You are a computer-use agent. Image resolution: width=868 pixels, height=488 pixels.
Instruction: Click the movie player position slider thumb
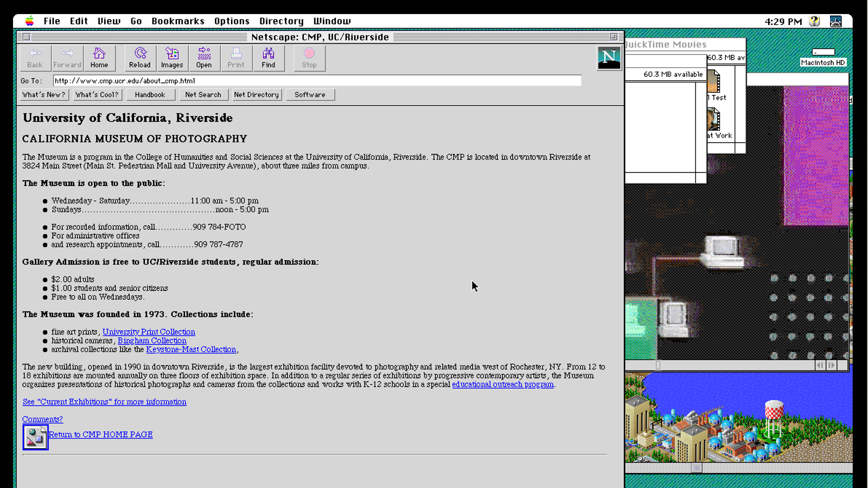658,365
